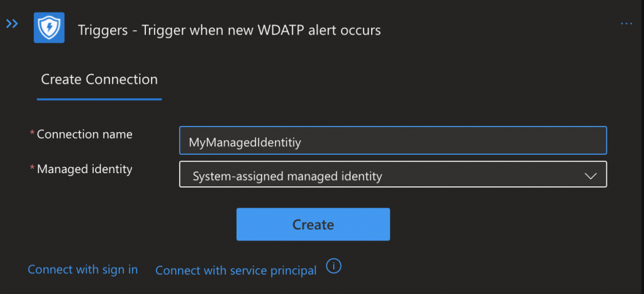Collapse the panel with the double chevron

point(12,24)
